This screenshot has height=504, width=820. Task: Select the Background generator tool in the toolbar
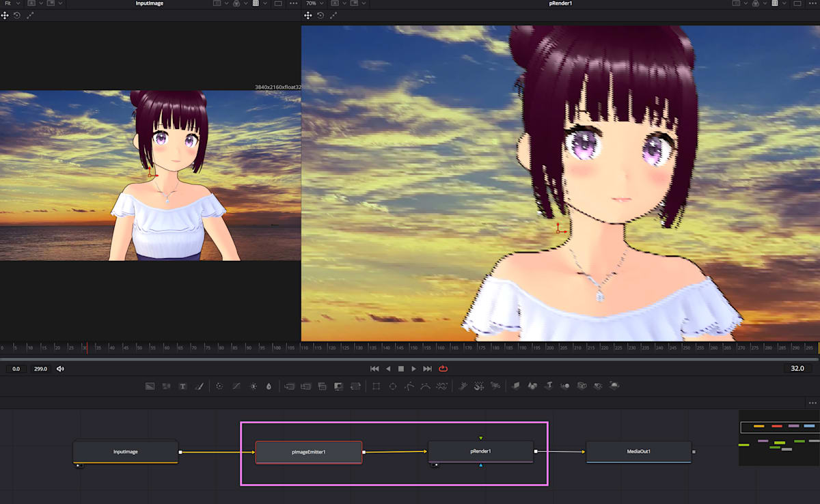(149, 386)
